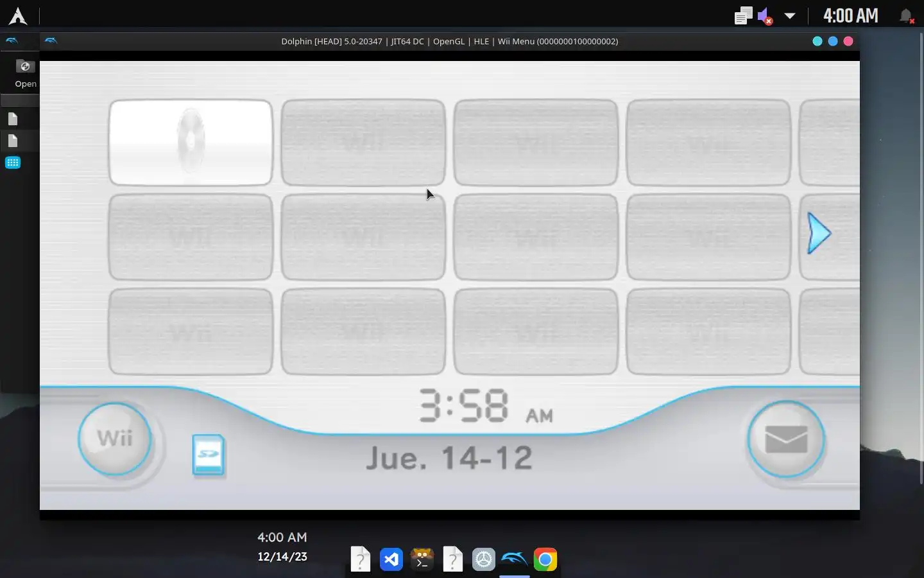Click the desktop clock widget showing 12/14/23

282,547
